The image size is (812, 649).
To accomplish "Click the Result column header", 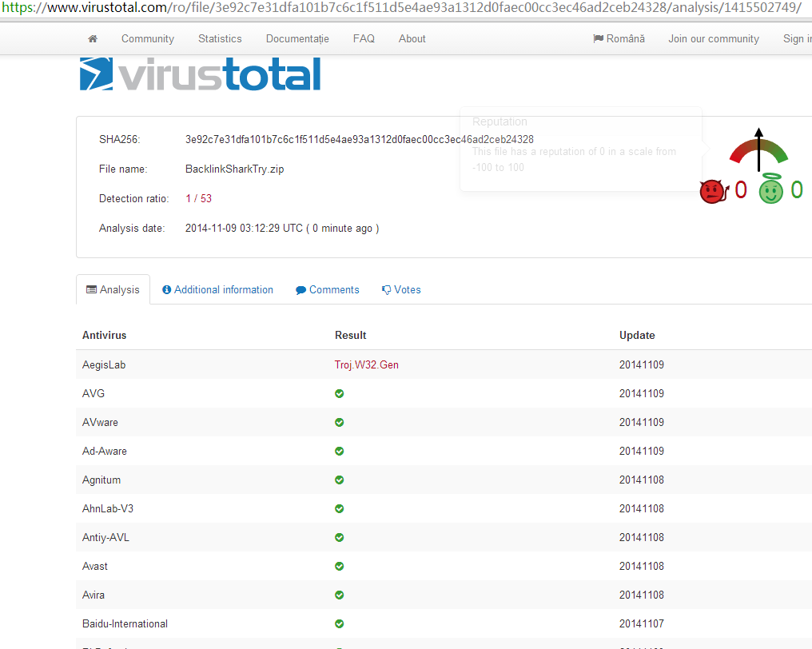I will tap(351, 335).
